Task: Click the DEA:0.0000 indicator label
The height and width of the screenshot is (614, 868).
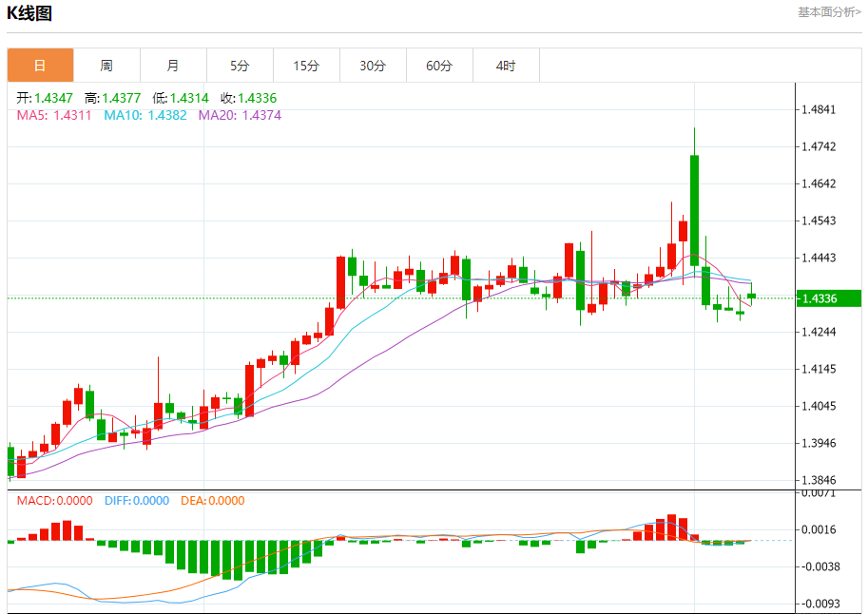Action: pyautogui.click(x=213, y=501)
